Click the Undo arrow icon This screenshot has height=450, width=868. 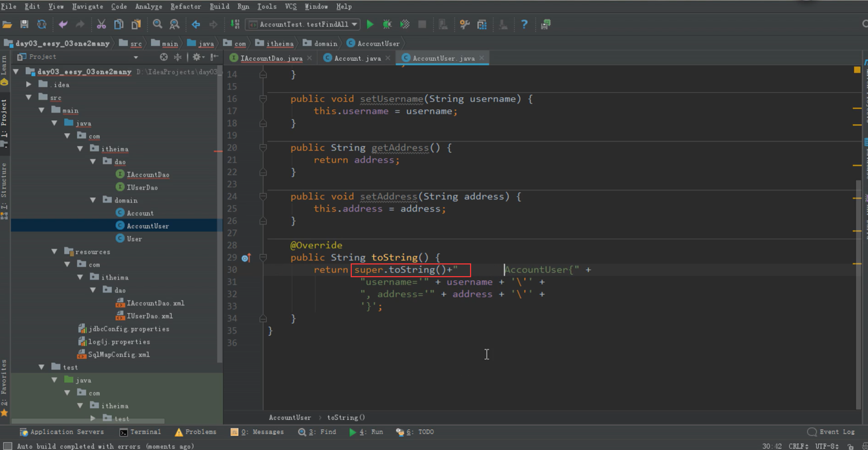[x=63, y=24]
